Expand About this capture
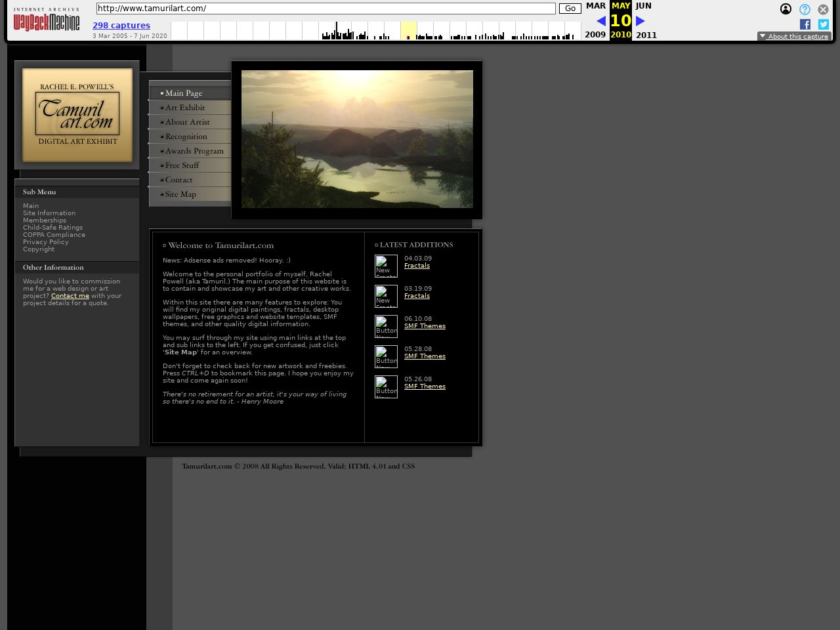The width and height of the screenshot is (840, 630). pos(794,36)
